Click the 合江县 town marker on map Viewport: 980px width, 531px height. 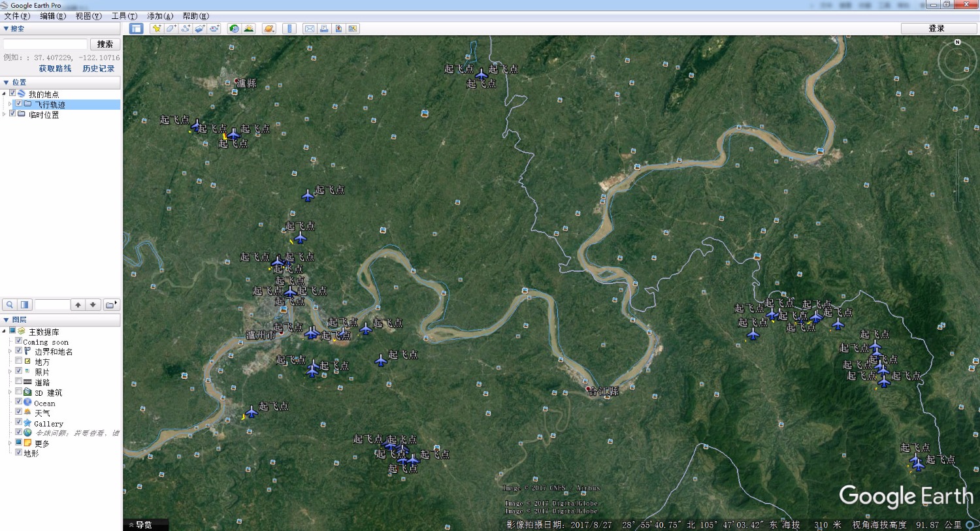(x=588, y=389)
